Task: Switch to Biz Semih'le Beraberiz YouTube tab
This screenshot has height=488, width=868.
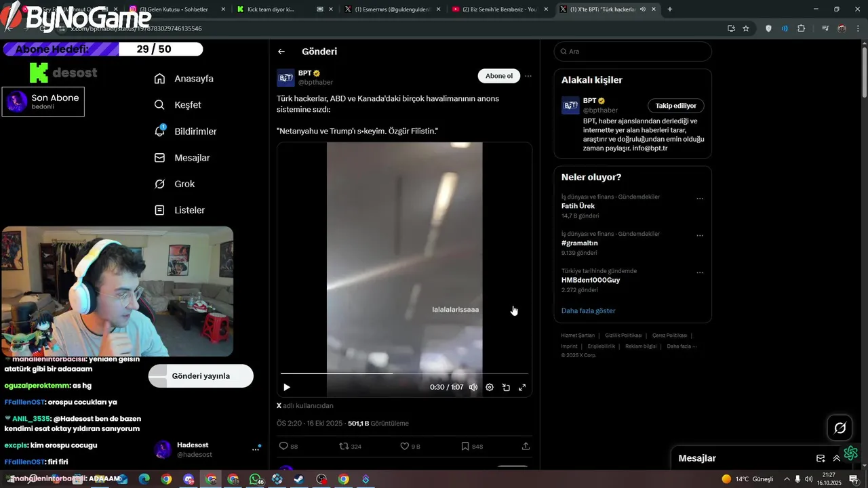Action: pyautogui.click(x=498, y=9)
